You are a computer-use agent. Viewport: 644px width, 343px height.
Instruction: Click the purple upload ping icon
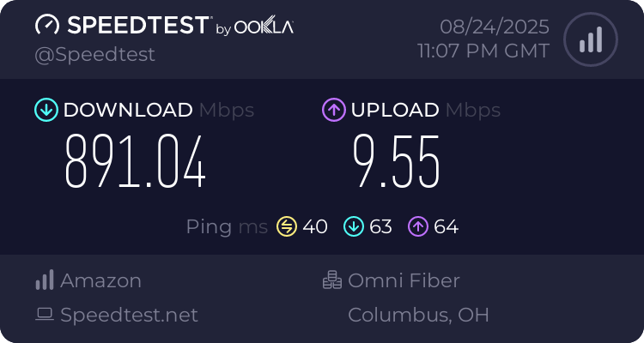418,226
